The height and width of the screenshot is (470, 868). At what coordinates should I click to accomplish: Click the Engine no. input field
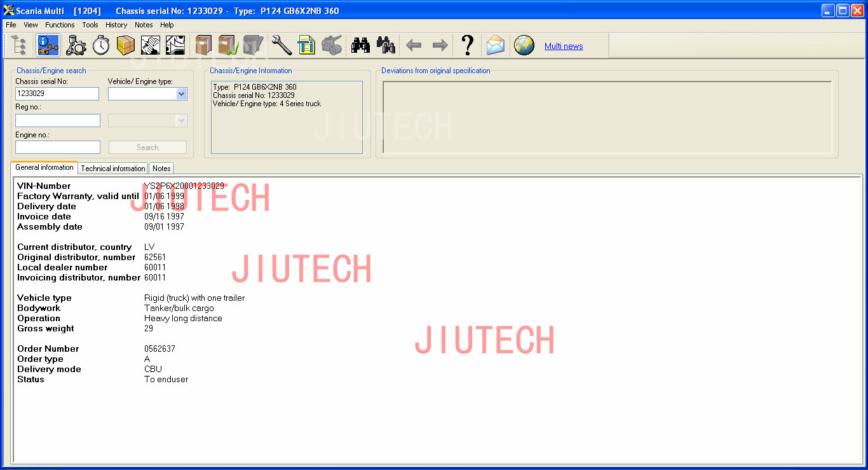pyautogui.click(x=58, y=147)
